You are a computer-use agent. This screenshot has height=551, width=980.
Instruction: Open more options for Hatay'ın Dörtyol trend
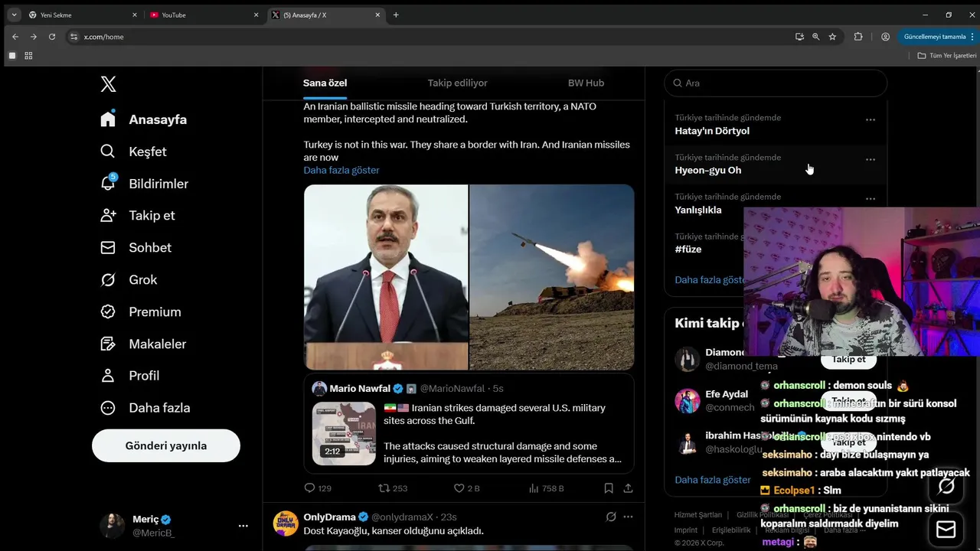870,120
